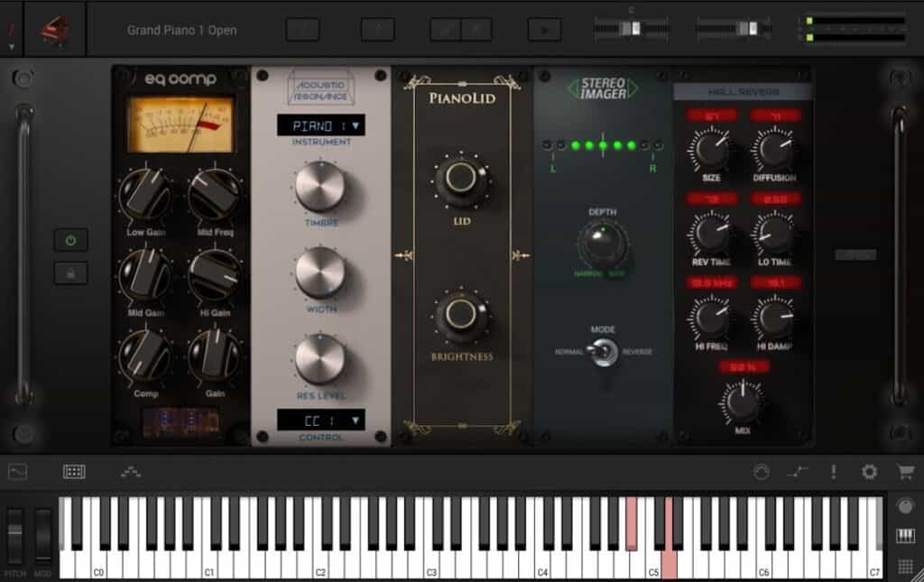Click the Width knob
Image resolution: width=924 pixels, height=582 pixels.
320,273
